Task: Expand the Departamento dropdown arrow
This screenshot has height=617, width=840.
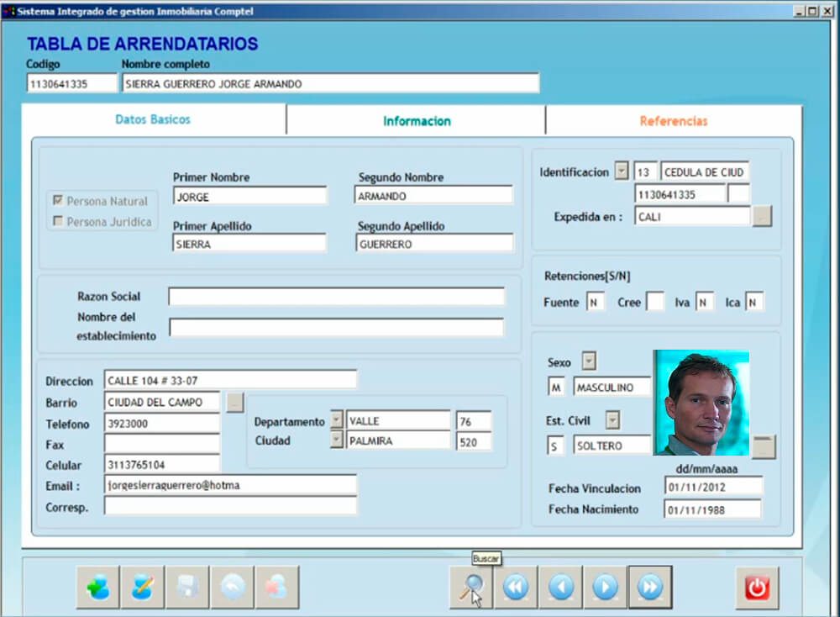Action: point(337,419)
